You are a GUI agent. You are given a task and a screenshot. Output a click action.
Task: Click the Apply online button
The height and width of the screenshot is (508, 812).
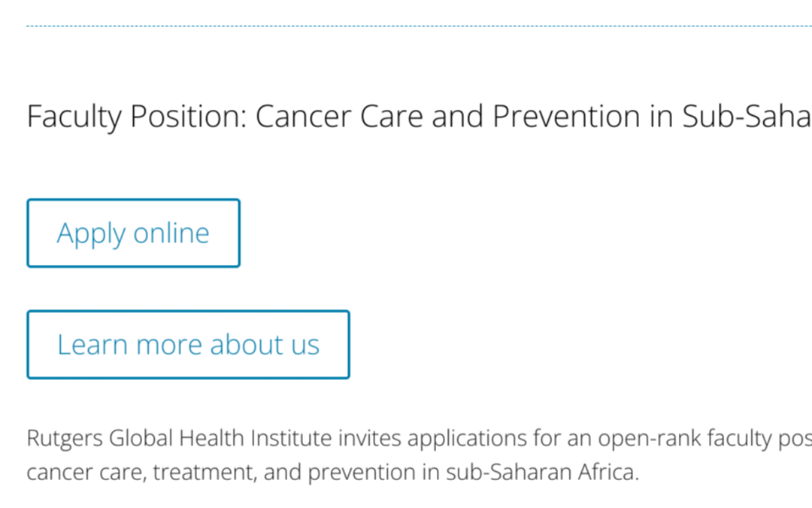tap(133, 233)
